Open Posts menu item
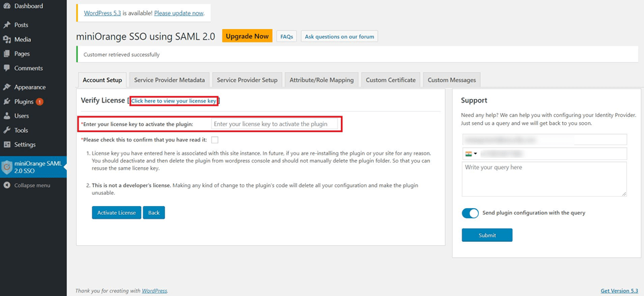 tap(33, 25)
